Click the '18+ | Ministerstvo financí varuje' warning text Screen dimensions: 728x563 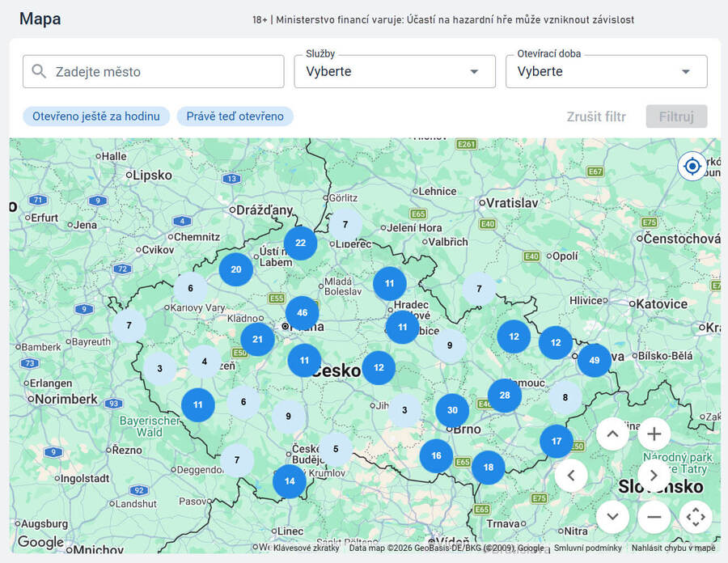(x=443, y=20)
